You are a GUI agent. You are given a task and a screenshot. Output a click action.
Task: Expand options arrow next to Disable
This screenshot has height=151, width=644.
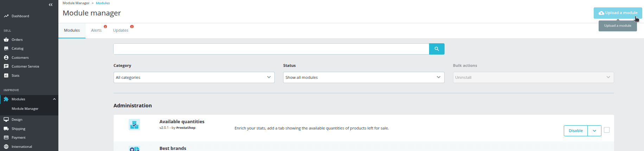594,131
